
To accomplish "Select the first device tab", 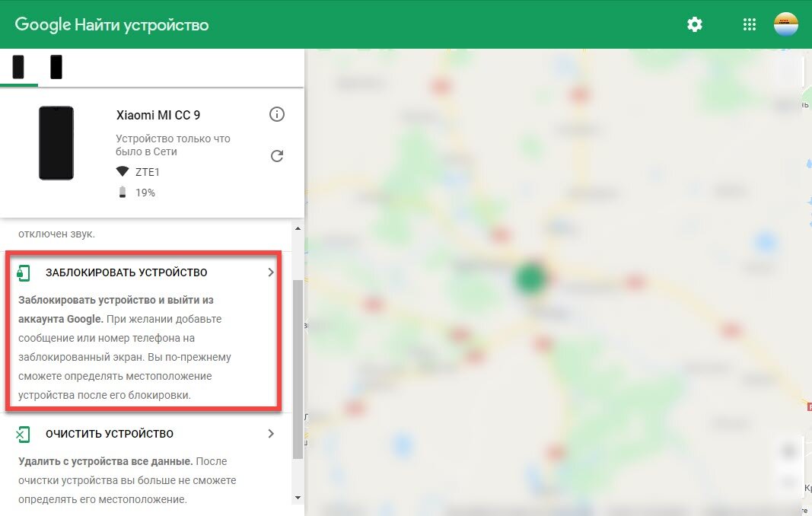I will tap(18, 67).
